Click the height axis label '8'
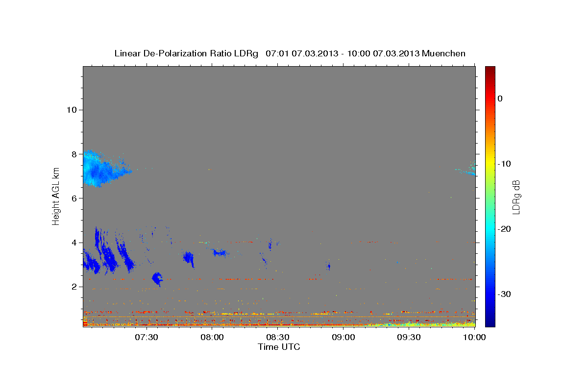 [x=74, y=154]
